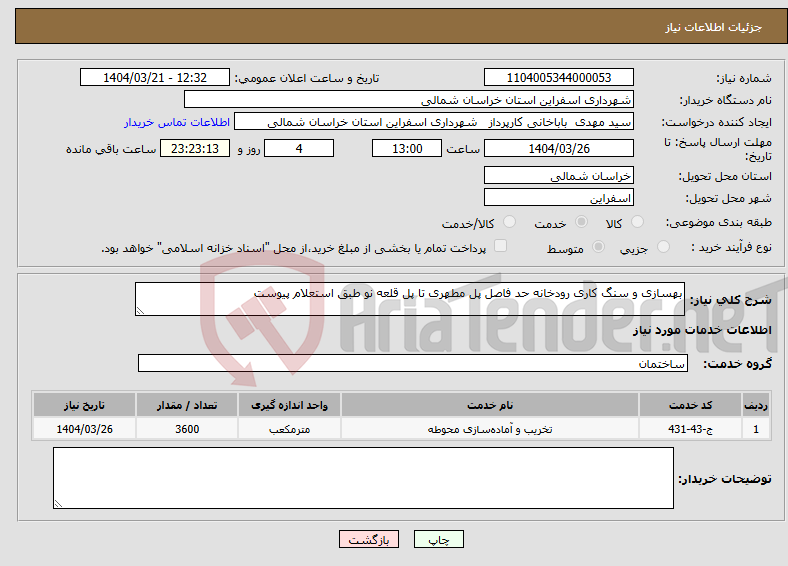This screenshot has width=788, height=566.
Task: Click the service name cell تخریب و آماده‌سازی محوطه
Action: [x=490, y=429]
